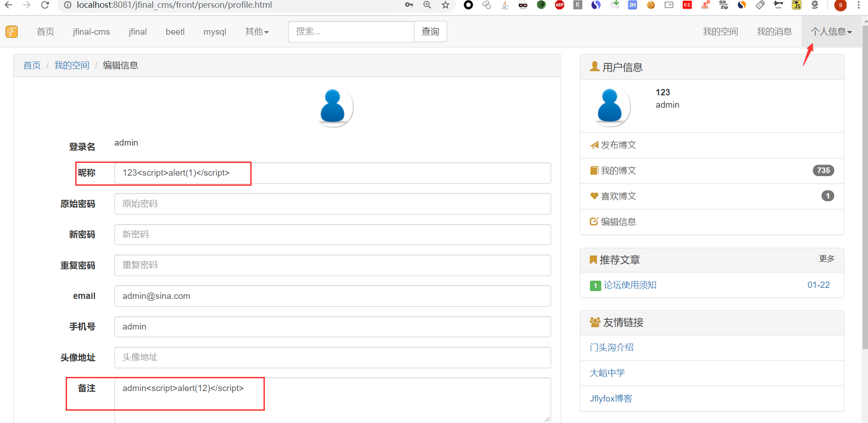Open 我的空间 in navbar
Viewport: 868px width, 423px height.
point(720,31)
